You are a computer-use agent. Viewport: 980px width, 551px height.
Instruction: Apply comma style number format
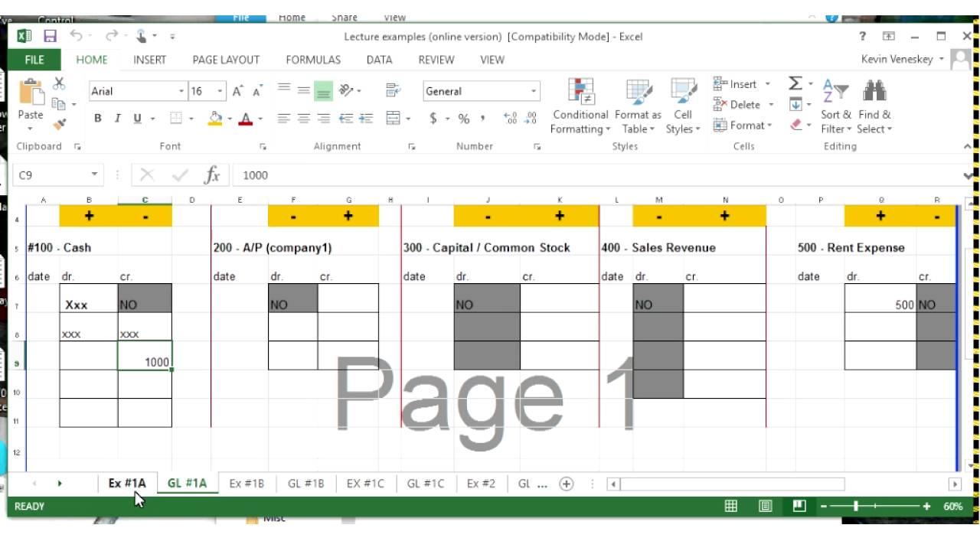[x=483, y=118]
